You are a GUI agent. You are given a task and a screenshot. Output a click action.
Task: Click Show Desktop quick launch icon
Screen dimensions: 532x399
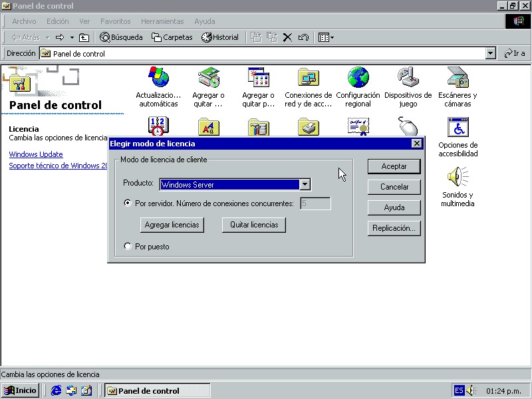[x=86, y=390]
